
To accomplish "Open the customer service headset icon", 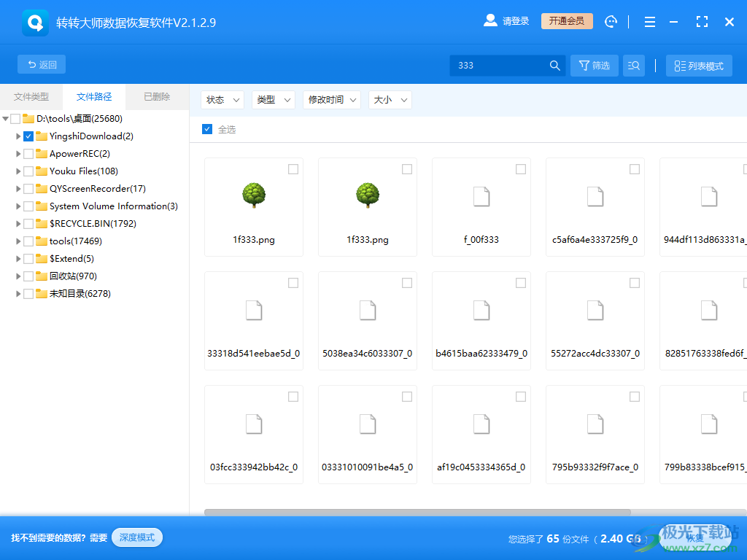I will [x=611, y=21].
